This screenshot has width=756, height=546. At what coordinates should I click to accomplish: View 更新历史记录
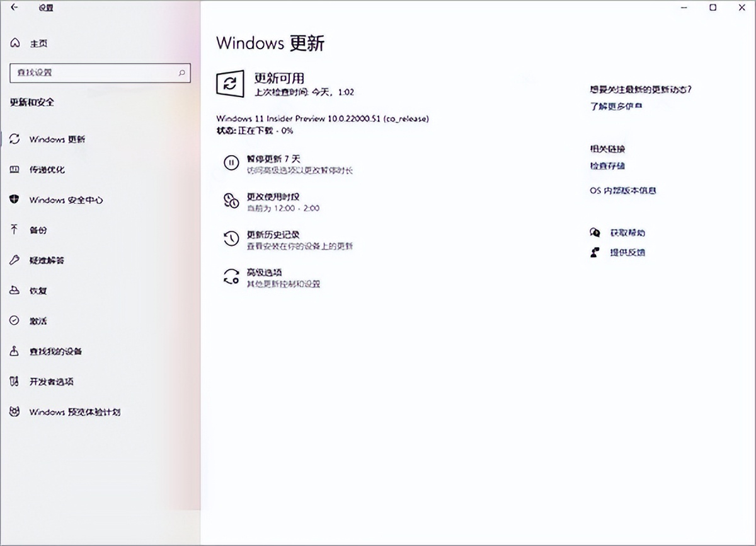click(x=274, y=233)
